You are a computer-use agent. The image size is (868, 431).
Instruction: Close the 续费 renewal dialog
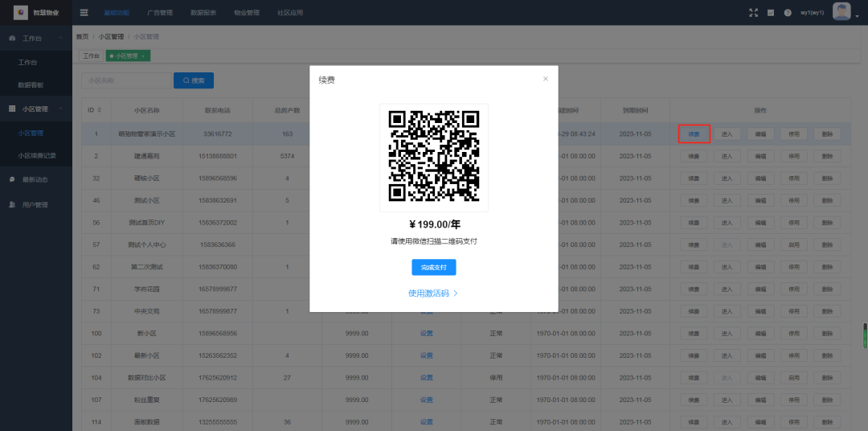(545, 79)
